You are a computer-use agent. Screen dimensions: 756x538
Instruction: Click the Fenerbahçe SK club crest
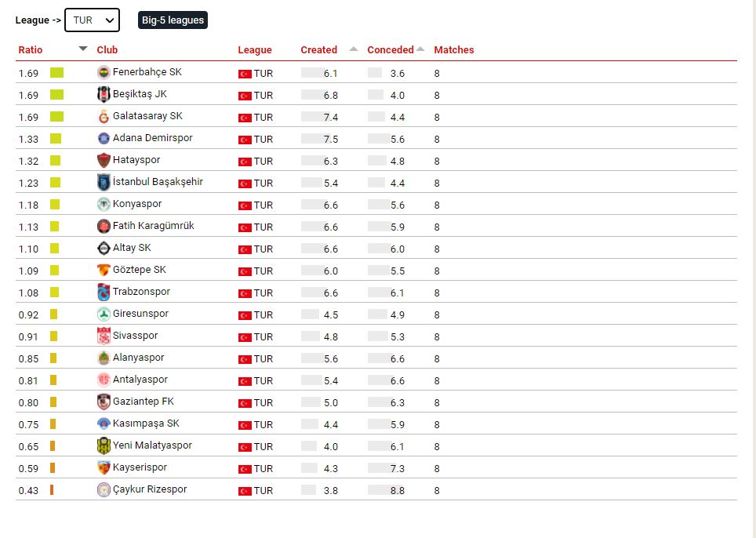coord(104,73)
